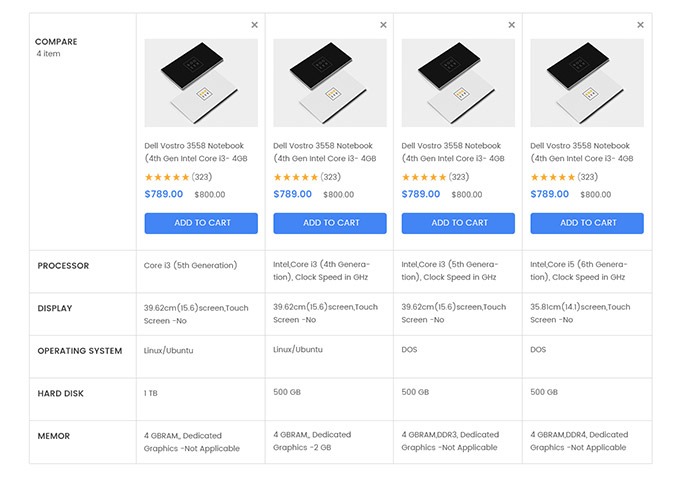Click the fourth product's star rating

(553, 177)
